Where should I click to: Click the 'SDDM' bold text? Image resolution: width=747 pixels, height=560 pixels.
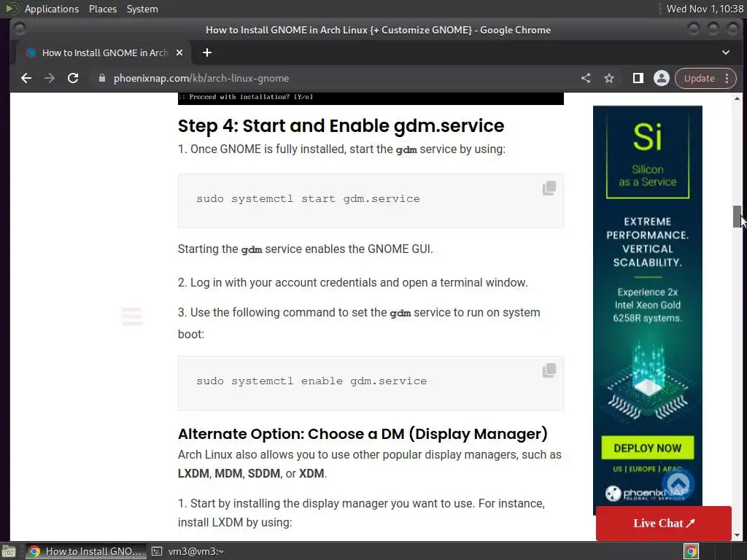(264, 473)
